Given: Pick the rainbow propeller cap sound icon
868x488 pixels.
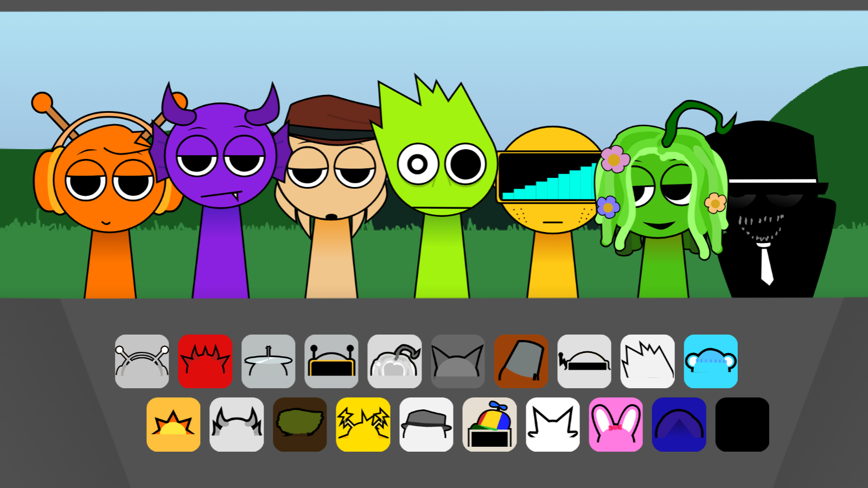Looking at the screenshot, I should pos(489,424).
